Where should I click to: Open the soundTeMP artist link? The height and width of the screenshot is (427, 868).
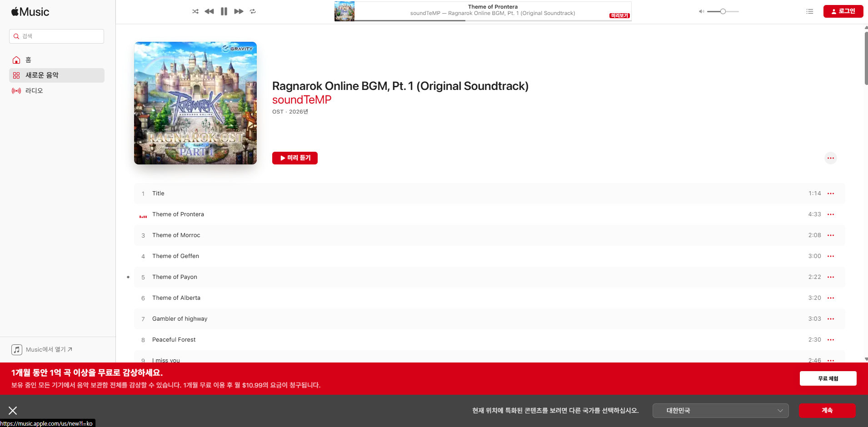pos(302,100)
